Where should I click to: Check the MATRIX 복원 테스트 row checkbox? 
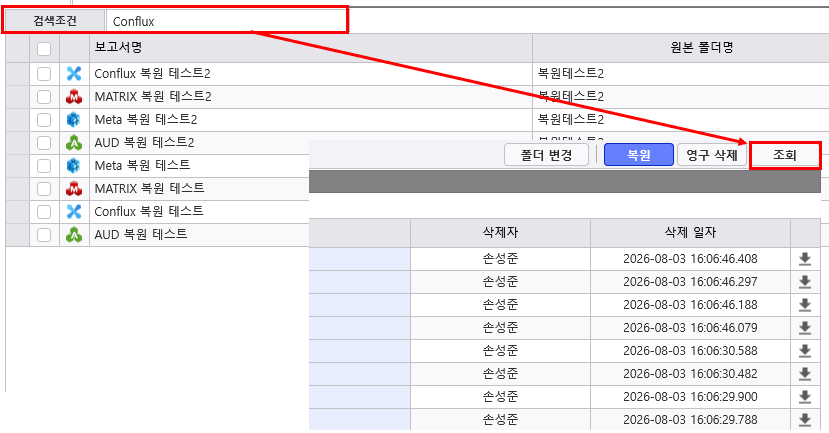(x=44, y=189)
